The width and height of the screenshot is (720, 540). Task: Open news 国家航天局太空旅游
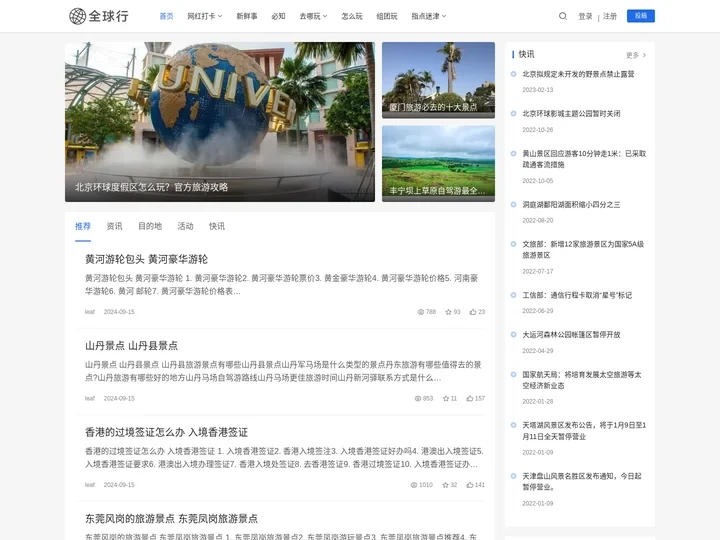pos(582,380)
